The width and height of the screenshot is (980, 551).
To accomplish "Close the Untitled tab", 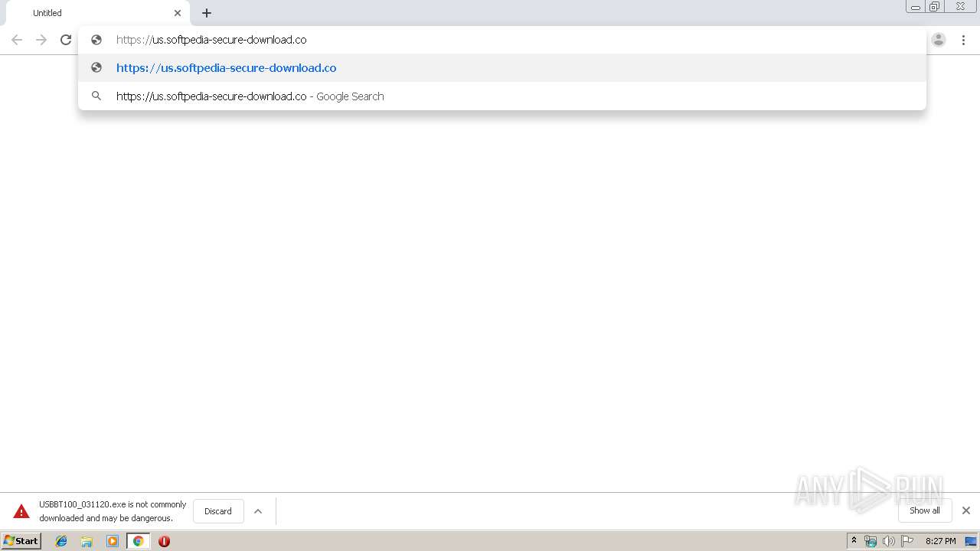I will click(178, 13).
